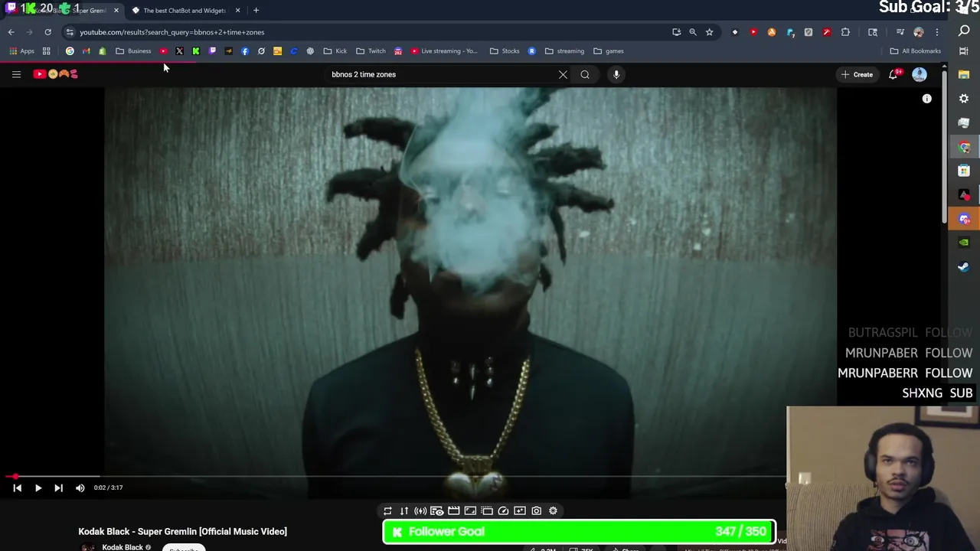Expand the Twitch bookmarks folder
Viewport: 980px width, 551px height.
[371, 51]
